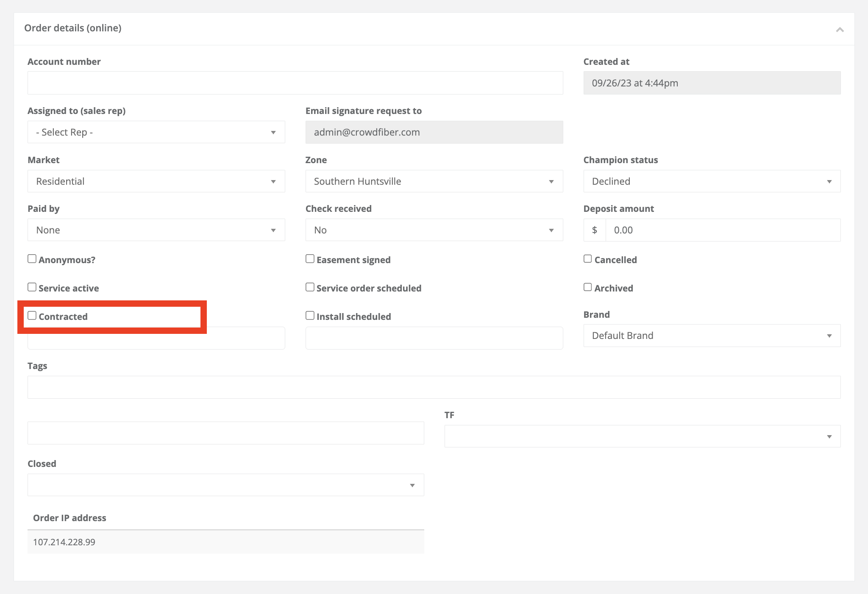The image size is (868, 594).
Task: Check the Install scheduled checkbox
Action: click(310, 316)
